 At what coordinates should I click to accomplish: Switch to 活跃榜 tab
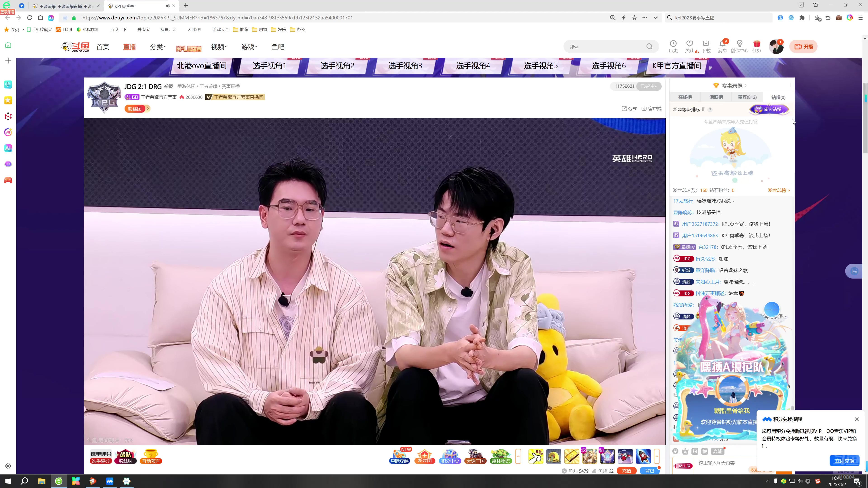pyautogui.click(x=716, y=97)
